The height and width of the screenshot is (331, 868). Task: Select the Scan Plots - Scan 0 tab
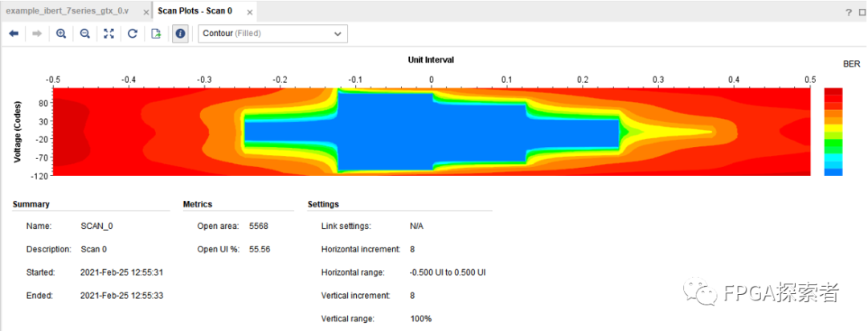(194, 11)
